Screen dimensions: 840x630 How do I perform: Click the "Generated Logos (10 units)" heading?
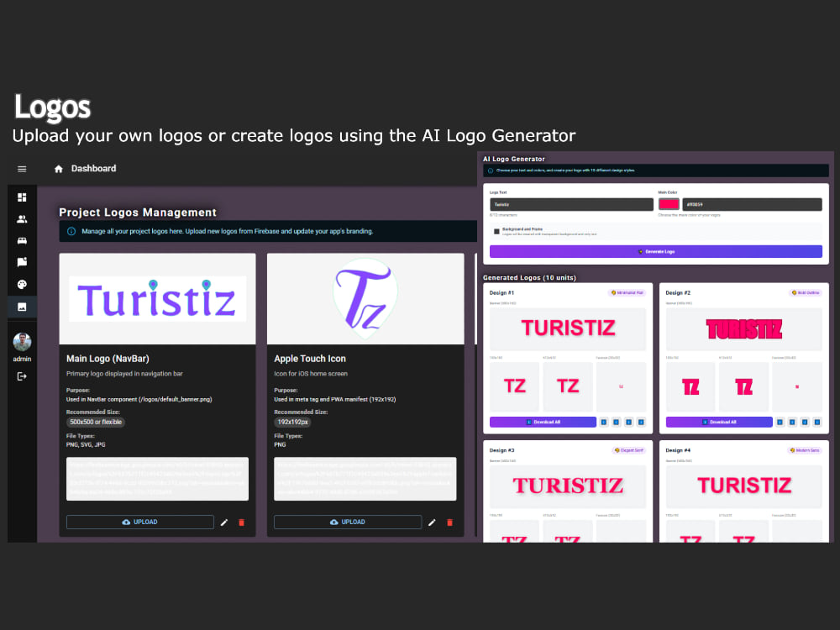tap(529, 278)
